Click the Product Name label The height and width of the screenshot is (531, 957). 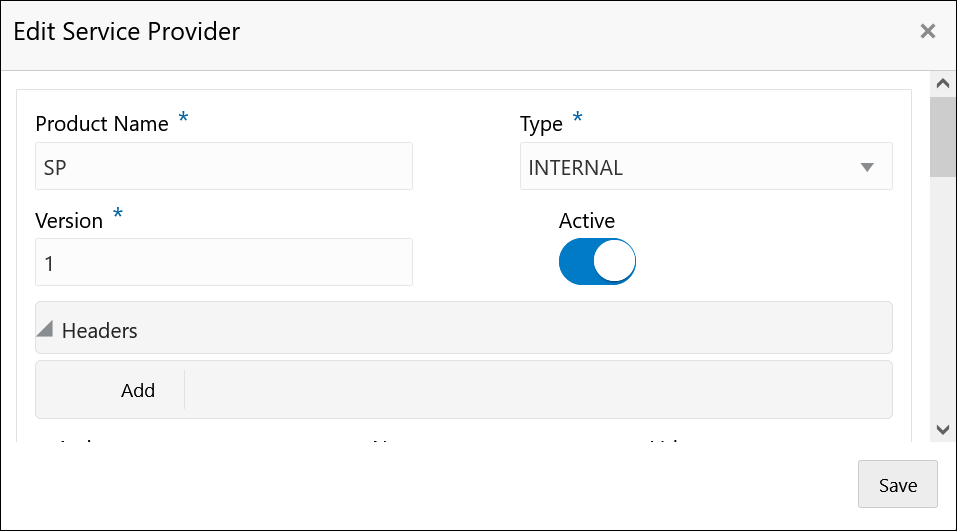[102, 124]
